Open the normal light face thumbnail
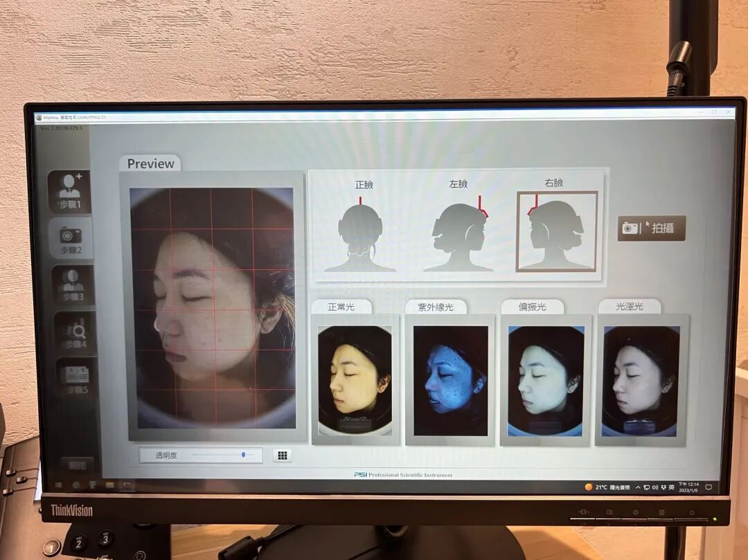This screenshot has height=560, width=748. point(355,380)
